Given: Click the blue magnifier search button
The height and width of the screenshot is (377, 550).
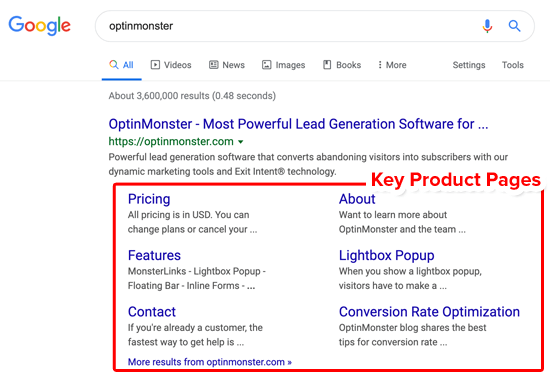Looking at the screenshot, I should (514, 26).
